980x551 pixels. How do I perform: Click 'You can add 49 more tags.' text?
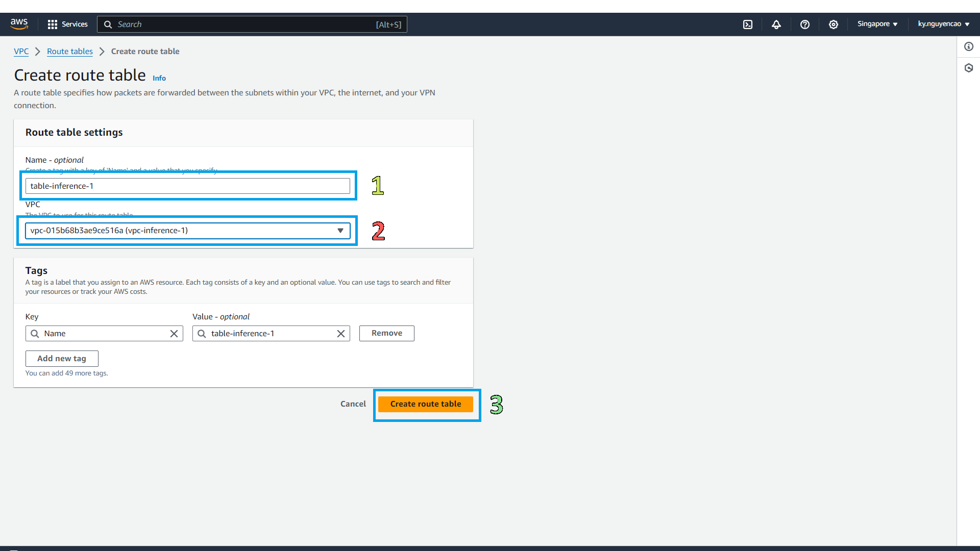(67, 373)
